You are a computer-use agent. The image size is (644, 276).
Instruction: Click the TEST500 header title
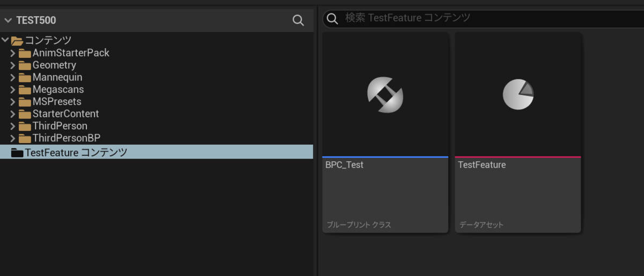(36, 20)
